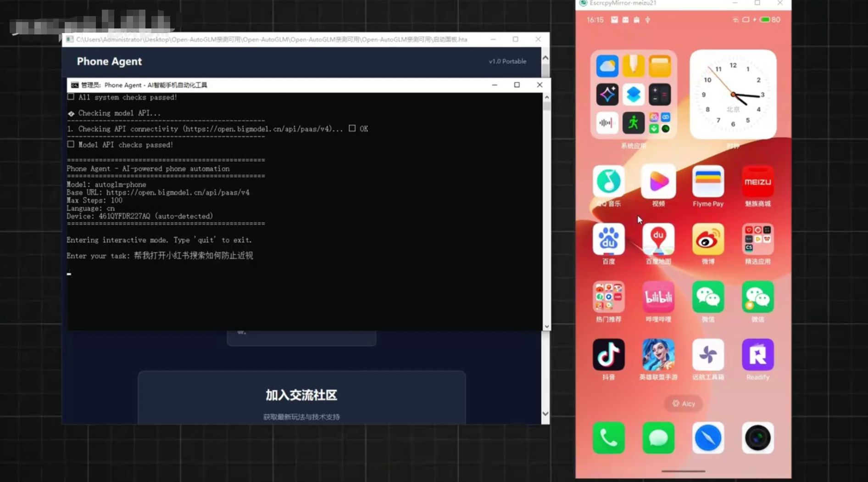Click the console window scrollbar down arrow
868x482 pixels.
(x=546, y=326)
